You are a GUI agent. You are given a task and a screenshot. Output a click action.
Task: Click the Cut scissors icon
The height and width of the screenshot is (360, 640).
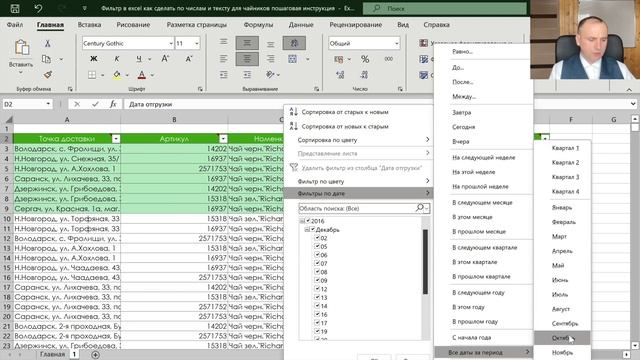coord(47,43)
